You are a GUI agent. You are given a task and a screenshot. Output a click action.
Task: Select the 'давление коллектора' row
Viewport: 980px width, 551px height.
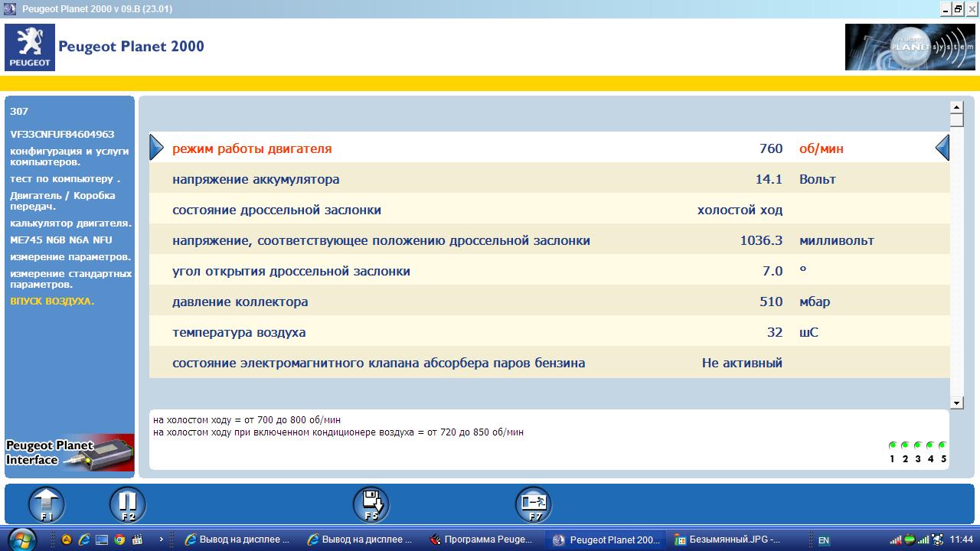coord(549,301)
